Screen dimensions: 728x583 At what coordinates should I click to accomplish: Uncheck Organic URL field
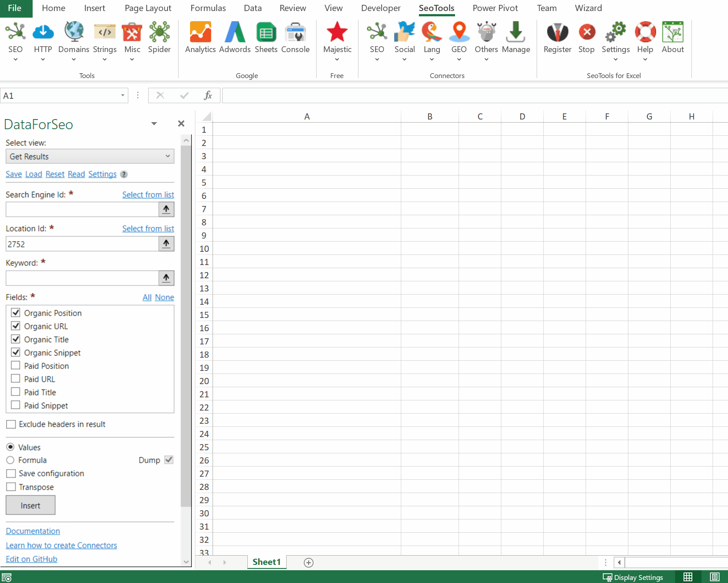point(15,326)
